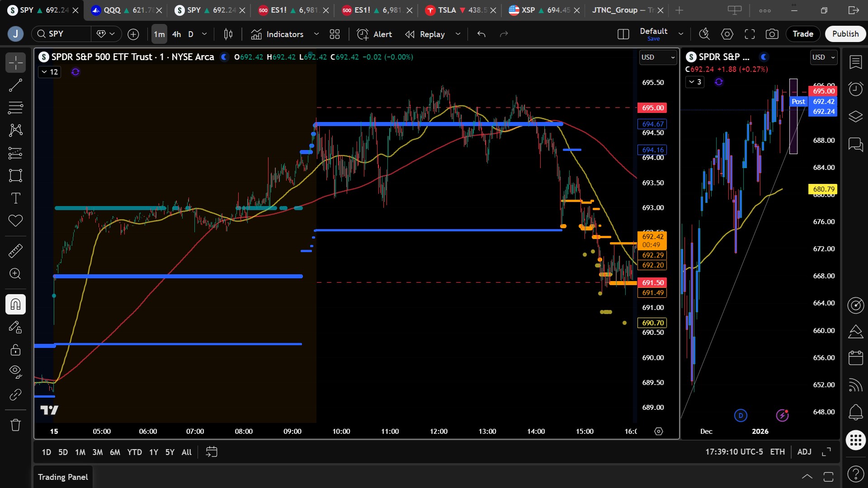This screenshot has width=868, height=488.
Task: Click the ruler measure tool
Action: pos(15,251)
